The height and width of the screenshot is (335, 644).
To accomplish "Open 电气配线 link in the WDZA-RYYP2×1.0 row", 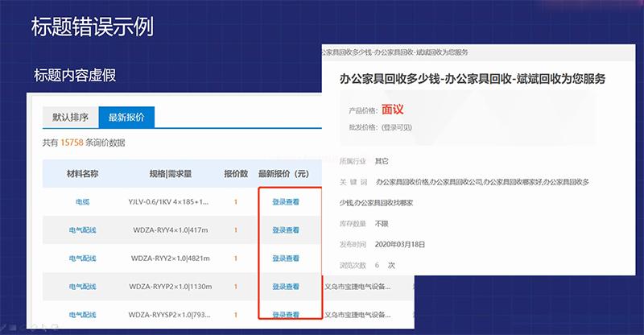I will tap(83, 287).
